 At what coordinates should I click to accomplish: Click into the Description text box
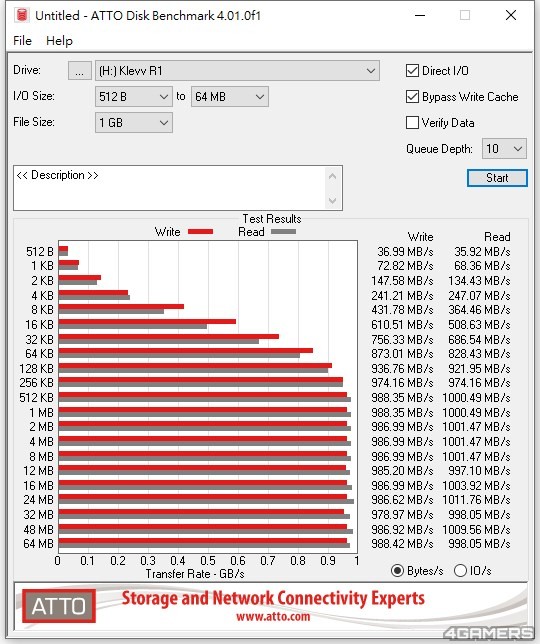click(x=169, y=188)
